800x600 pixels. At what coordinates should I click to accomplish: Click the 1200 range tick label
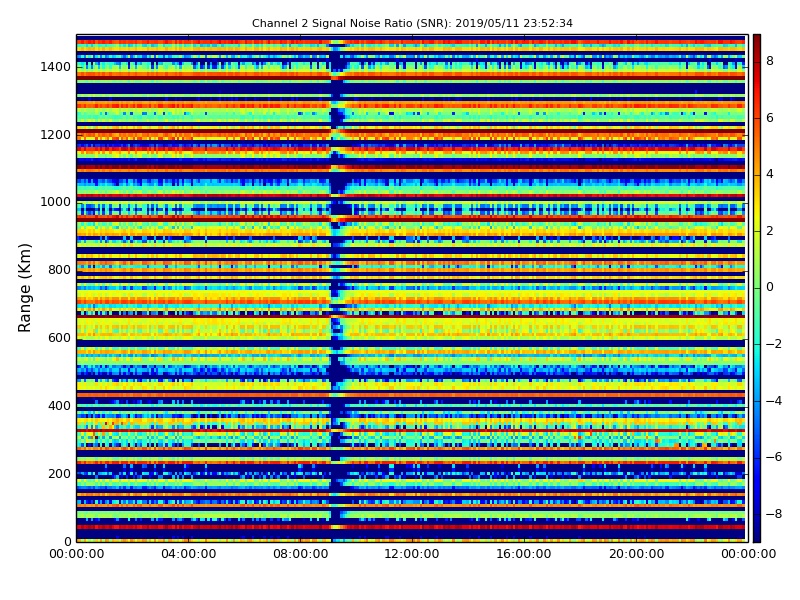coord(56,135)
